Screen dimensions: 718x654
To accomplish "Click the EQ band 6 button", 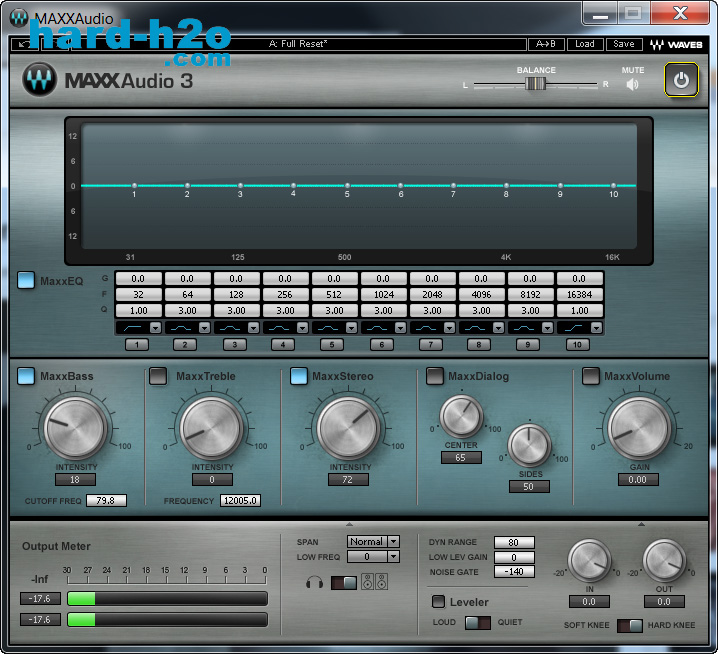I will click(381, 344).
